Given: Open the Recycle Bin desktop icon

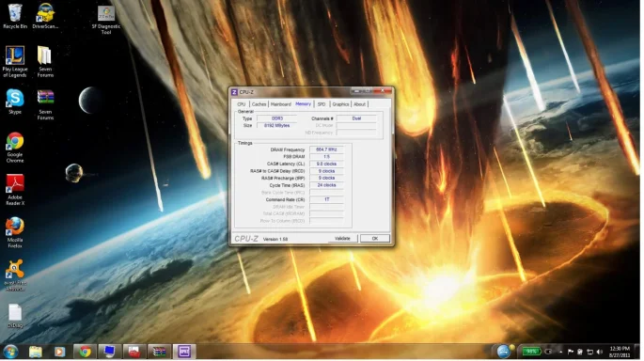Looking at the screenshot, I should (x=15, y=16).
